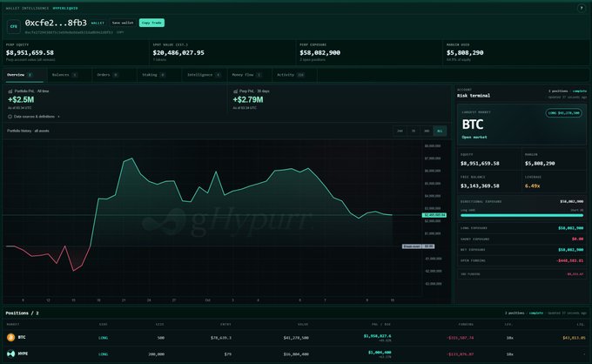This screenshot has height=364, width=592.
Task: Click the +$2.79M perp PnL value
Action: [248, 99]
